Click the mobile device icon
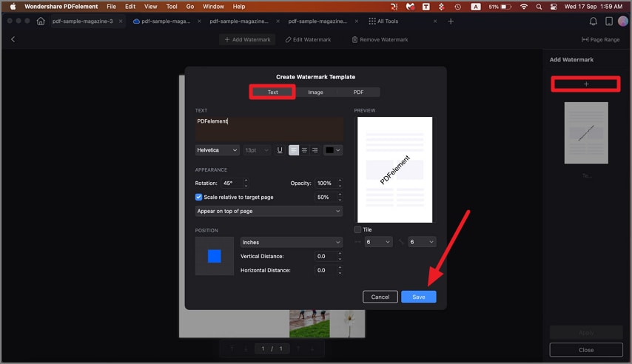Viewport: 632px width, 364px height. [x=608, y=21]
